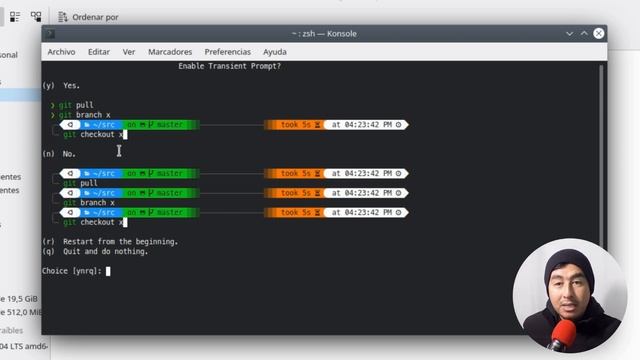Click the Konsole vertical scrollbar
Screen dimensions: 640x360
[x=601, y=155]
